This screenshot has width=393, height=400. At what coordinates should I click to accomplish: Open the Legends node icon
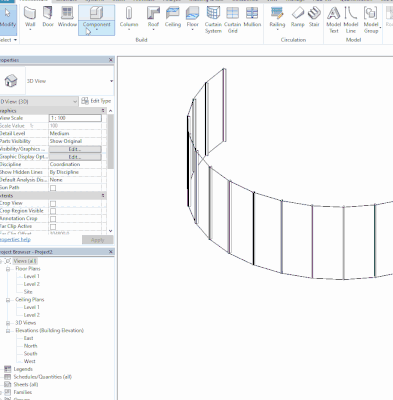point(7,369)
